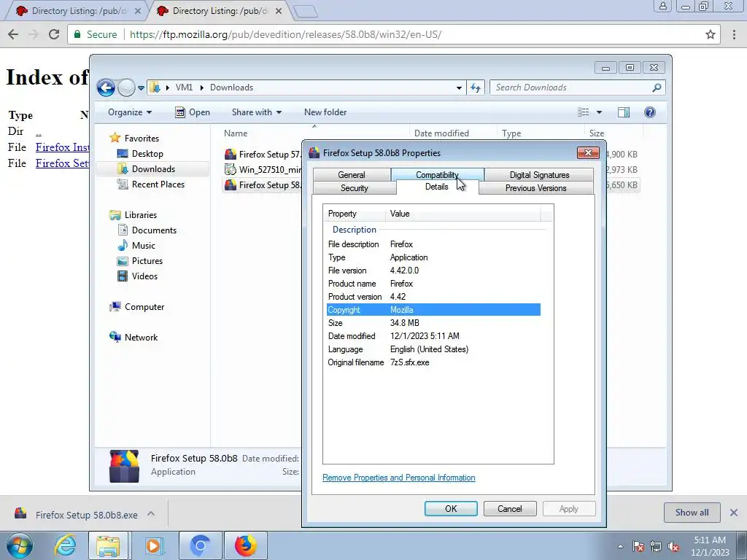747x560 pixels.
Task: Open Firefox from the taskbar
Action: pos(245,545)
